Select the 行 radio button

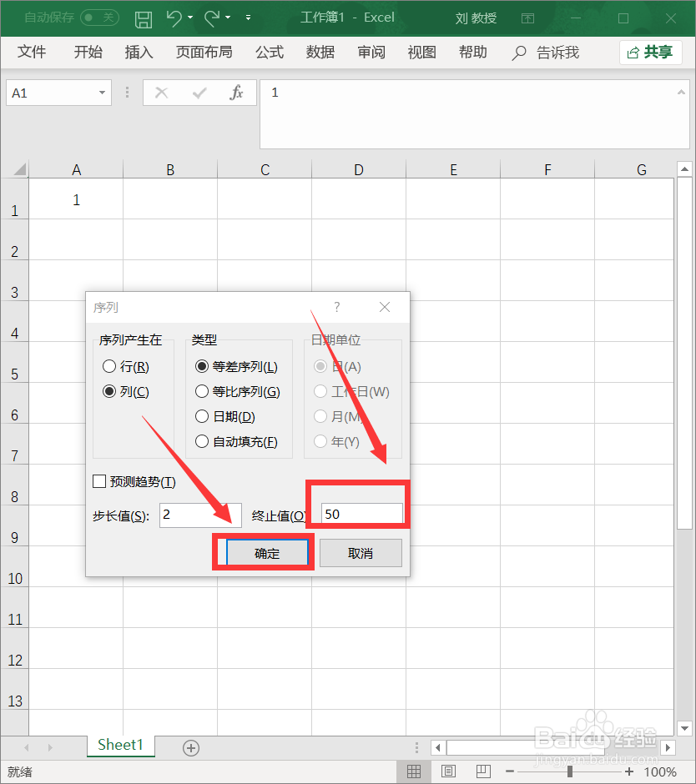tap(109, 366)
